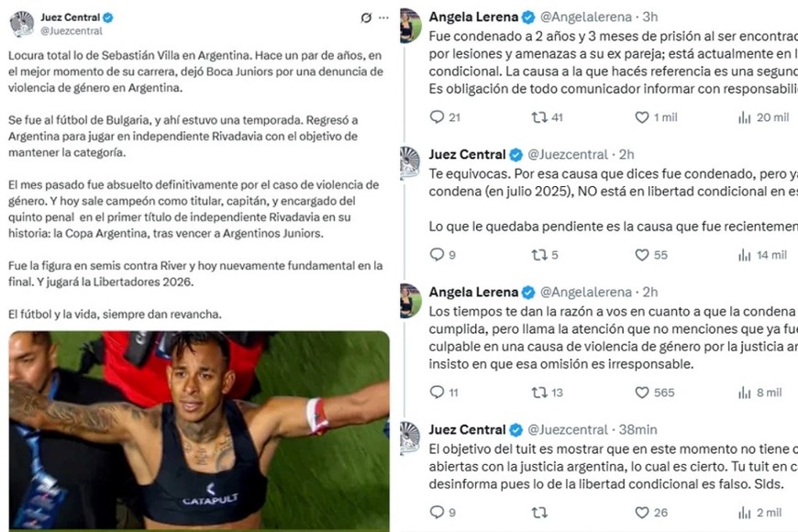Open the @Juezcentral handle in the main post
Viewport: 798px width, 532px height.
click(72, 31)
